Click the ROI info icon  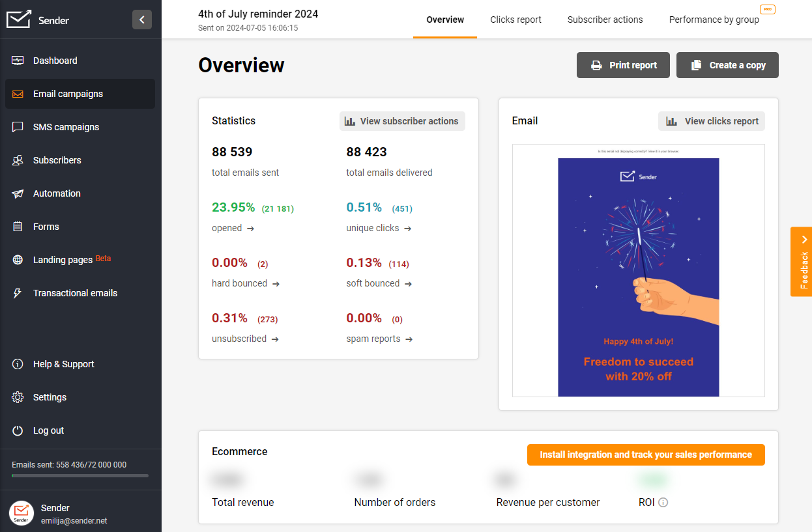tap(664, 502)
